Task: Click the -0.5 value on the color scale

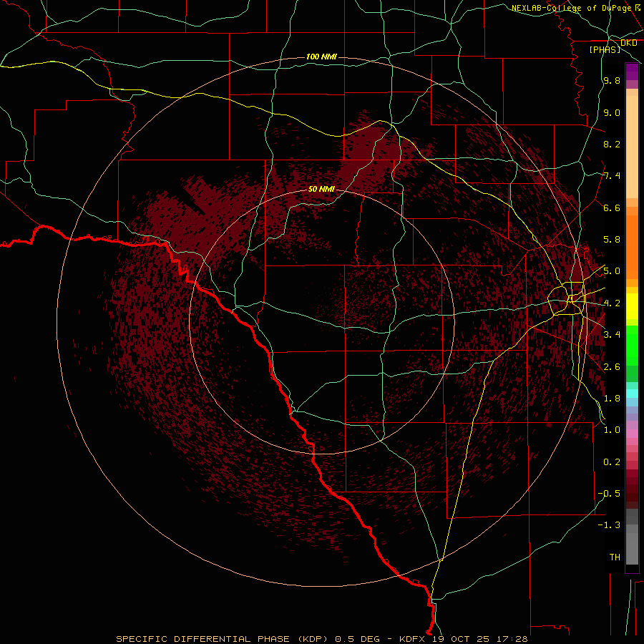Action: tap(609, 494)
